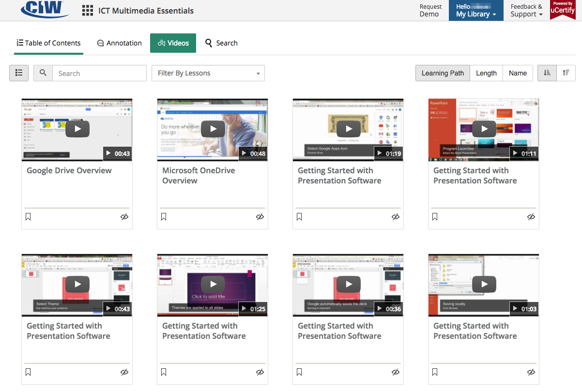Click the uCertify badge
This screenshot has height=392, width=582.
tap(563, 10)
